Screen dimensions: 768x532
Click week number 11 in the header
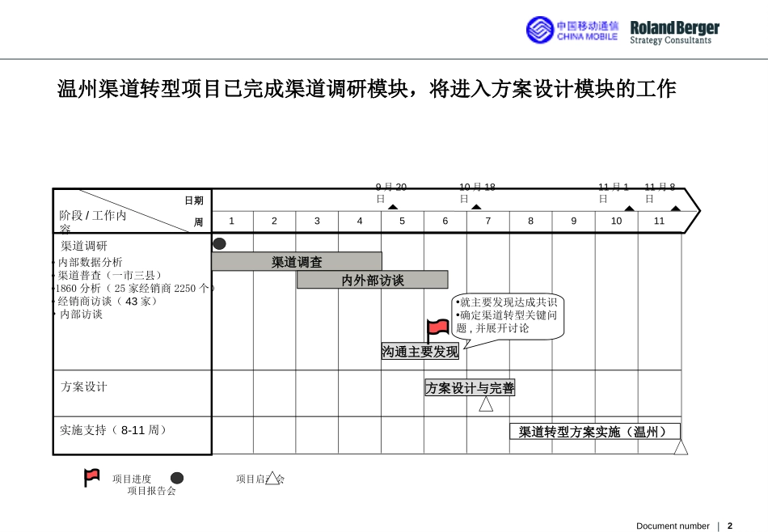pyautogui.click(x=659, y=221)
